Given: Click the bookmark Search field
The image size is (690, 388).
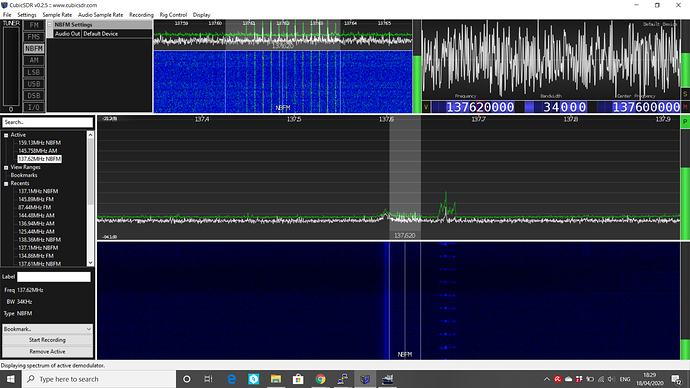Looking at the screenshot, I should tap(47, 122).
